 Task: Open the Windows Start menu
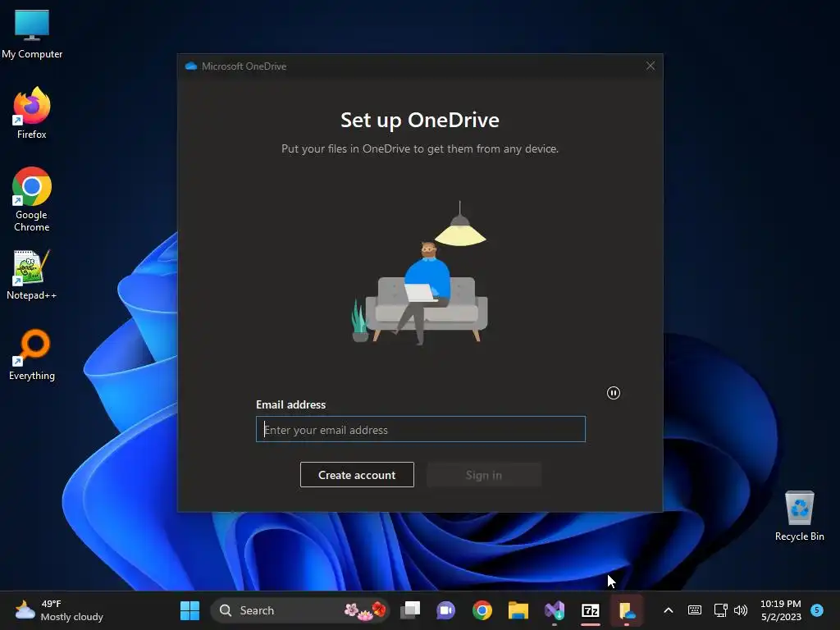(189, 610)
